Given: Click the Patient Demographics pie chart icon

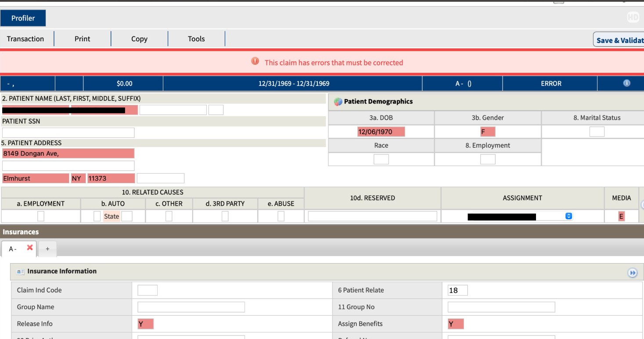Looking at the screenshot, I should click(338, 102).
